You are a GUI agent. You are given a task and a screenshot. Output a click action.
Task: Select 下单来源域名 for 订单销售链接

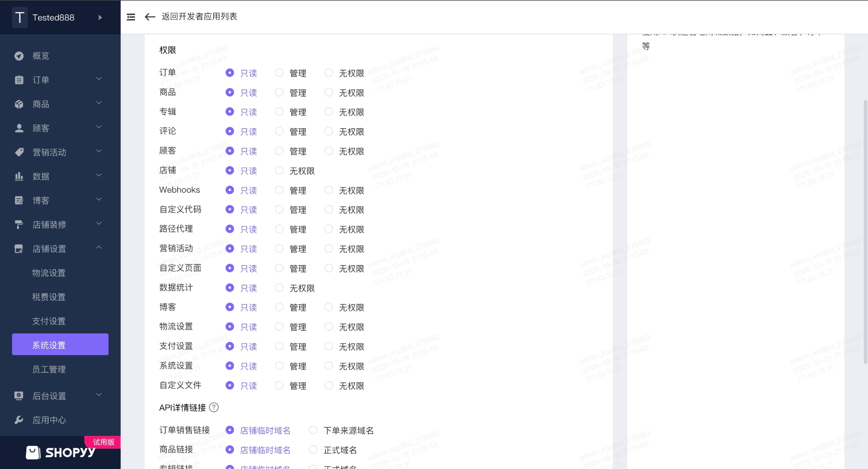click(x=313, y=430)
